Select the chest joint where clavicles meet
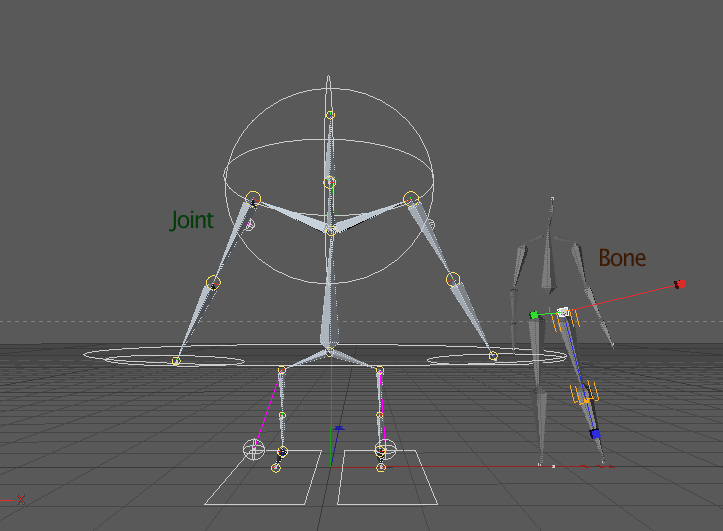Viewport: 723px width, 531px height. pos(331,231)
